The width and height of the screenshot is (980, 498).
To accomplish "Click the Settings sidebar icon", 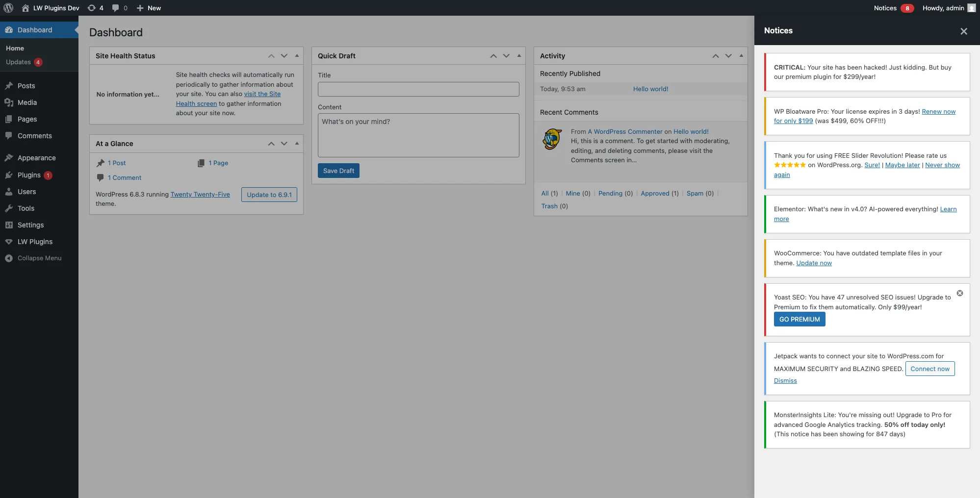I will (9, 225).
